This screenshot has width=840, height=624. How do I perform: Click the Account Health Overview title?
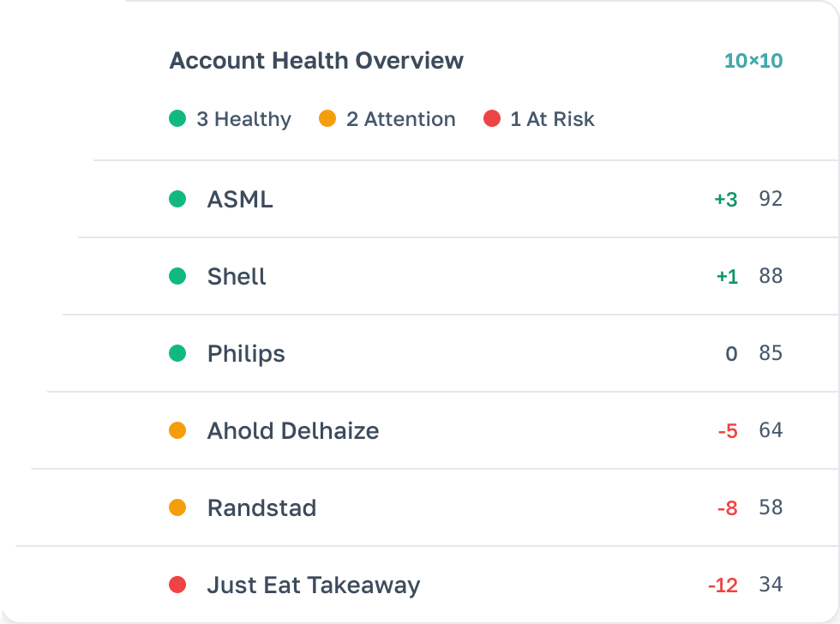[316, 61]
